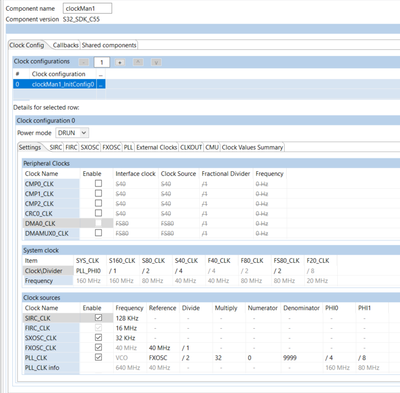Screen dimensions: 400x393
Task: Uncheck the SXOSC_CLK enable checkbox
Action: (98, 338)
